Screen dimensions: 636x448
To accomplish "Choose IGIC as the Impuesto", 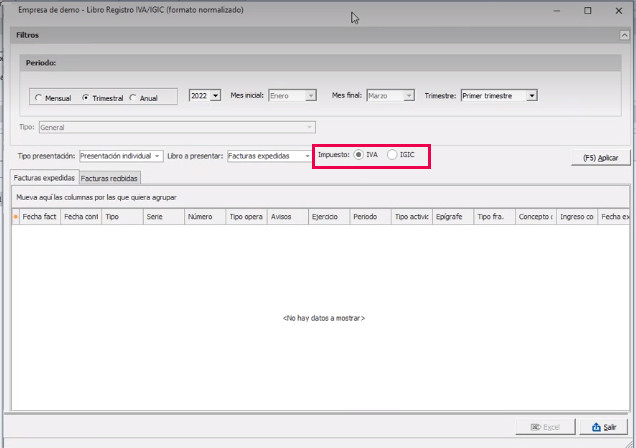I will pos(392,154).
